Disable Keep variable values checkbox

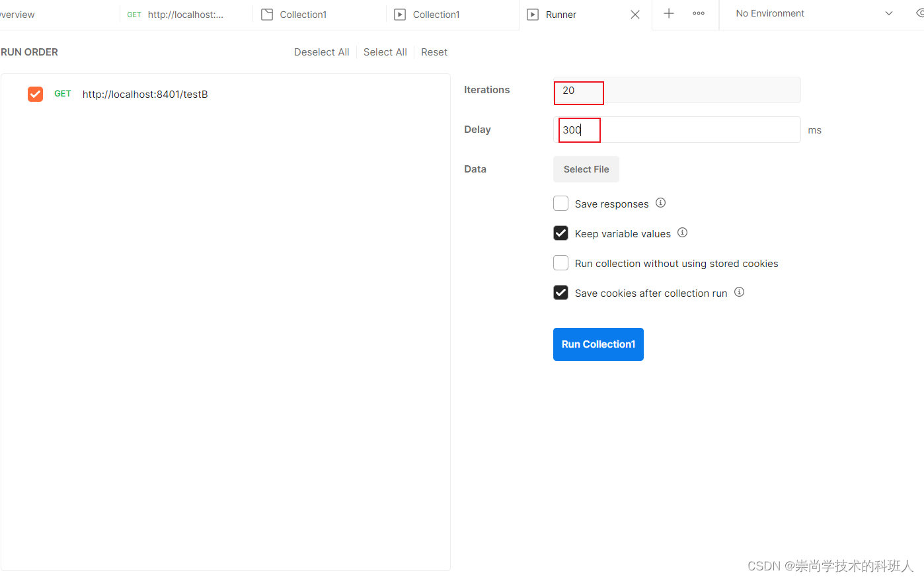click(560, 233)
